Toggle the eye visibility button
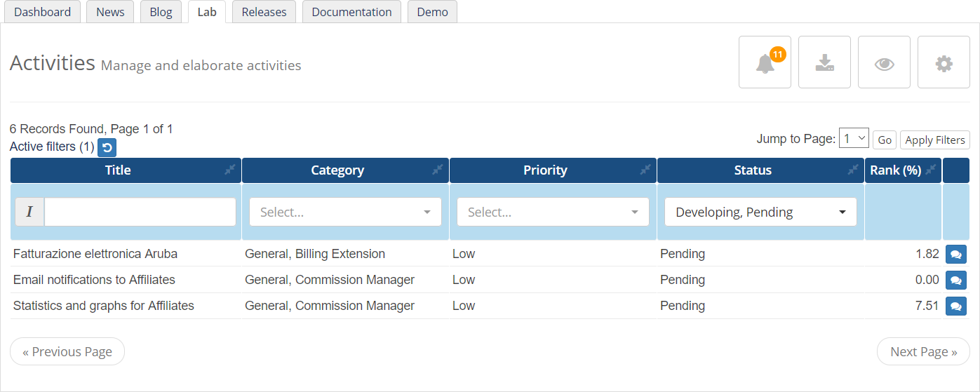Image resolution: width=980 pixels, height=392 pixels. pyautogui.click(x=884, y=62)
